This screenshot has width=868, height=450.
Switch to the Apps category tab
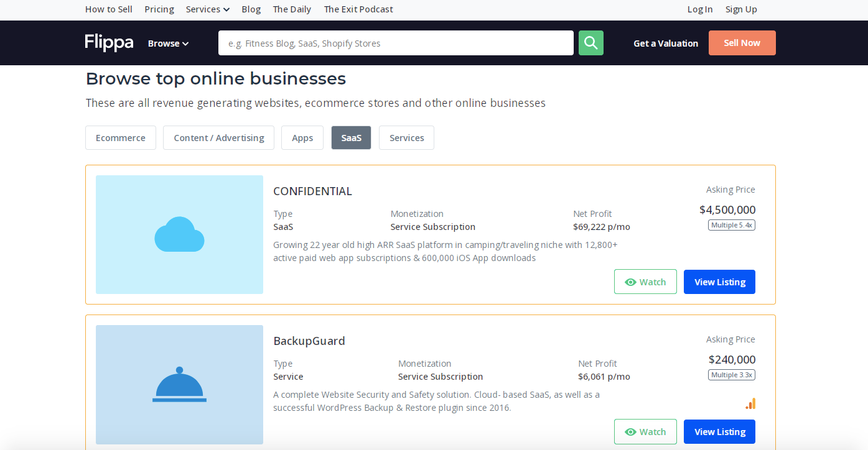click(x=302, y=138)
